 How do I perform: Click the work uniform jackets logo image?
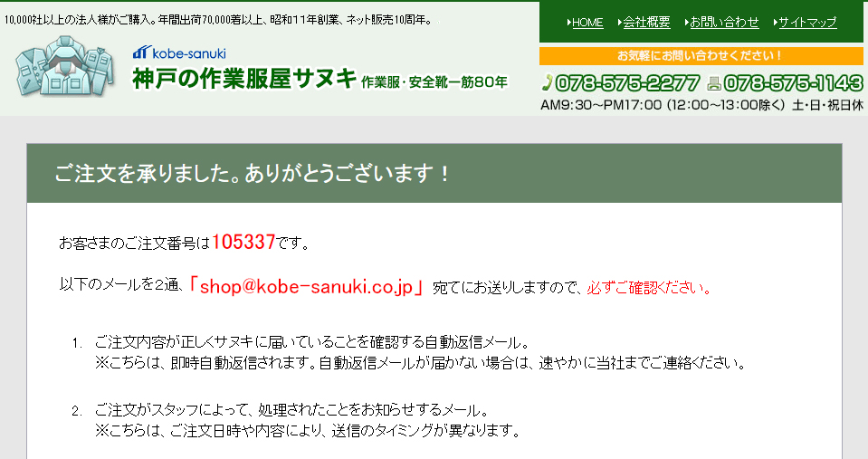pyautogui.click(x=65, y=68)
